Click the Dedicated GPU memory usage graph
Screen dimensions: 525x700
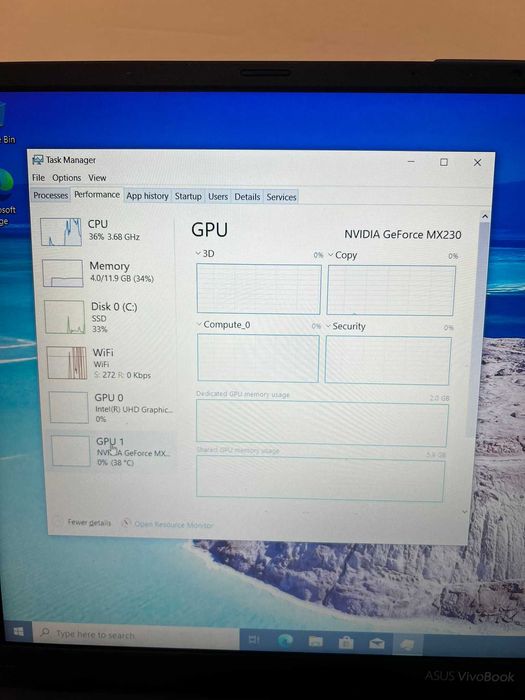pos(322,423)
